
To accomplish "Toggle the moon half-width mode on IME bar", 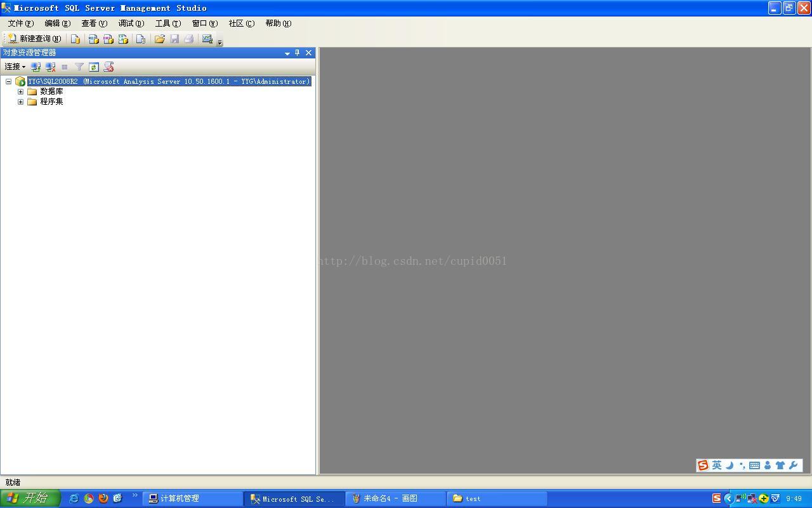I will point(730,465).
